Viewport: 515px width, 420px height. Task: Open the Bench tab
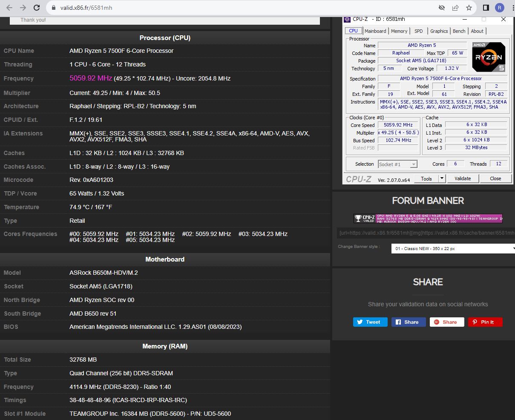coord(459,31)
